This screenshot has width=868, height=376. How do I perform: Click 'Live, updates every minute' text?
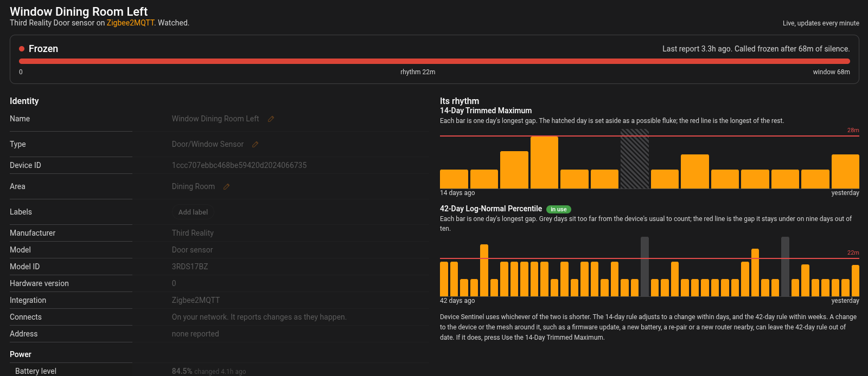pyautogui.click(x=821, y=23)
